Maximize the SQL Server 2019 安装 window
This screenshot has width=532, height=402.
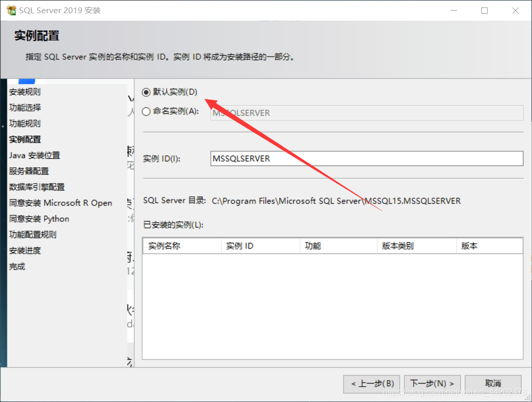484,11
